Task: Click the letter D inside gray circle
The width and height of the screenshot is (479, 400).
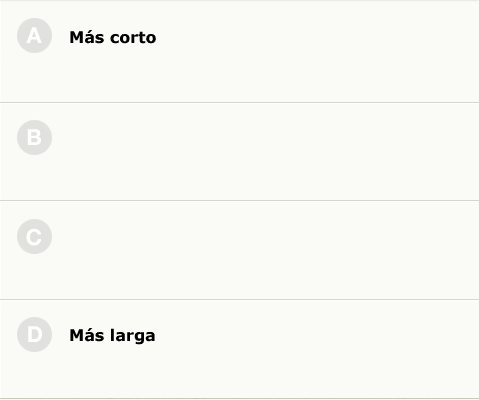Action: click(x=34, y=335)
